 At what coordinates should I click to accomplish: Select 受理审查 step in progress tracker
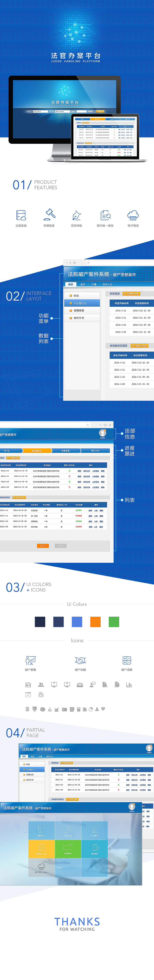click(65, 451)
